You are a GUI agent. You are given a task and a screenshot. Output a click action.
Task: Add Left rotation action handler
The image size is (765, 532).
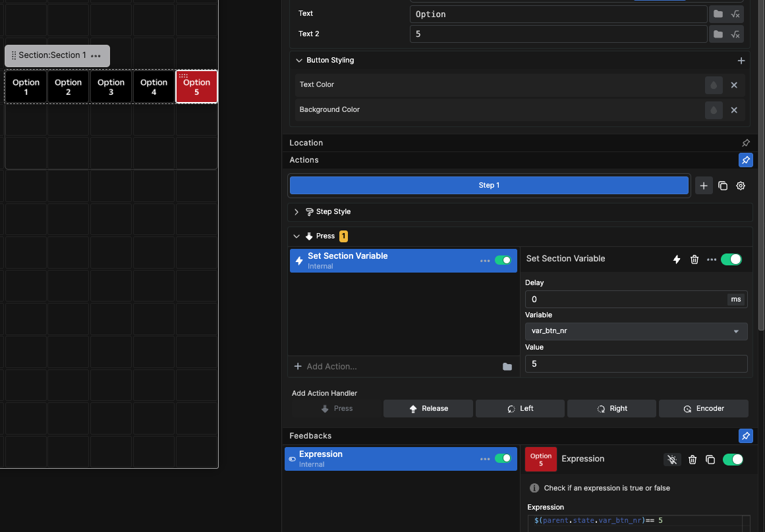point(520,409)
